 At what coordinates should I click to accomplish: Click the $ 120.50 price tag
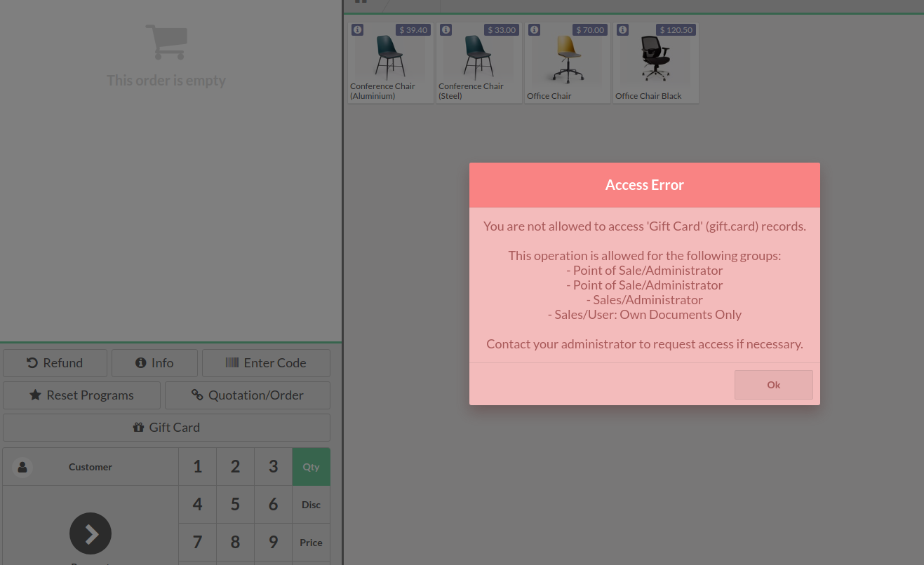point(676,30)
